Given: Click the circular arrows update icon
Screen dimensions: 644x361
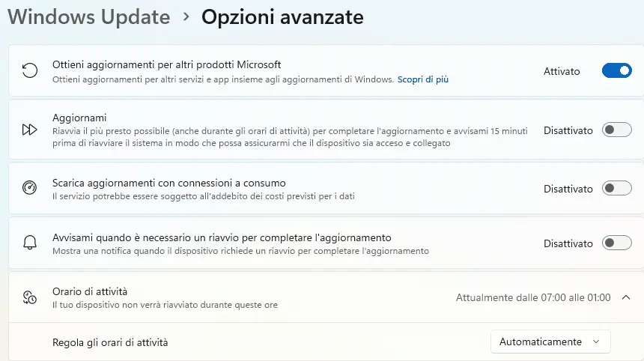Looking at the screenshot, I should tap(29, 71).
